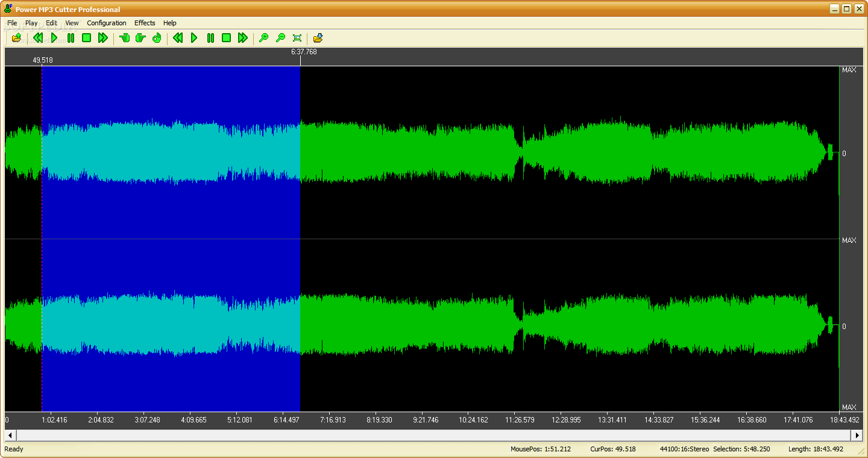Viewport: 868px width, 458px height.
Task: Click the rewind icon left of the hand icons
Action: [37, 38]
